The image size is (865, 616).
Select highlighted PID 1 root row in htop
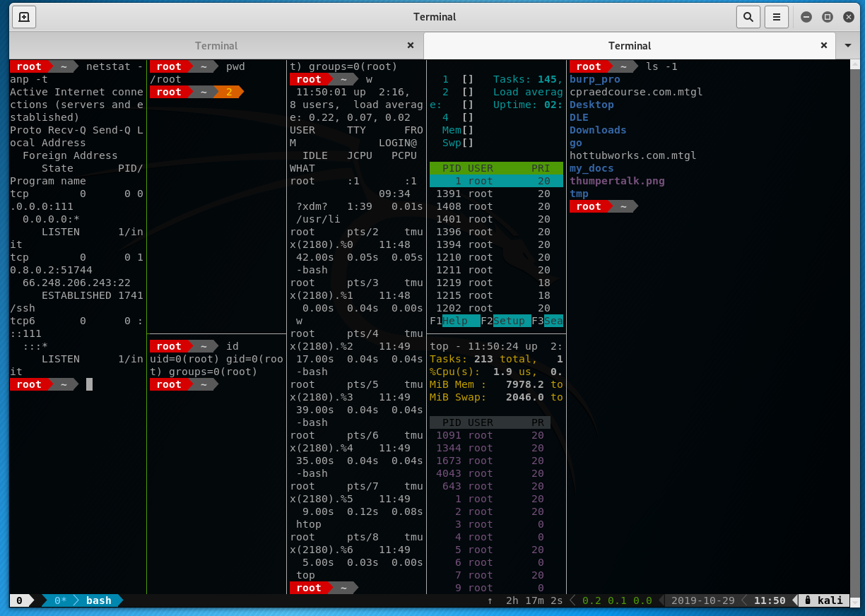496,181
